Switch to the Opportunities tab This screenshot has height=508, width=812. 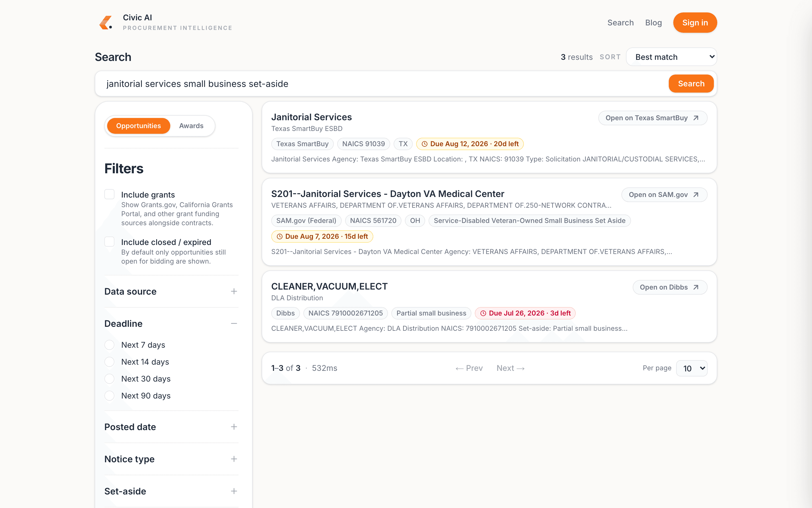(x=139, y=126)
